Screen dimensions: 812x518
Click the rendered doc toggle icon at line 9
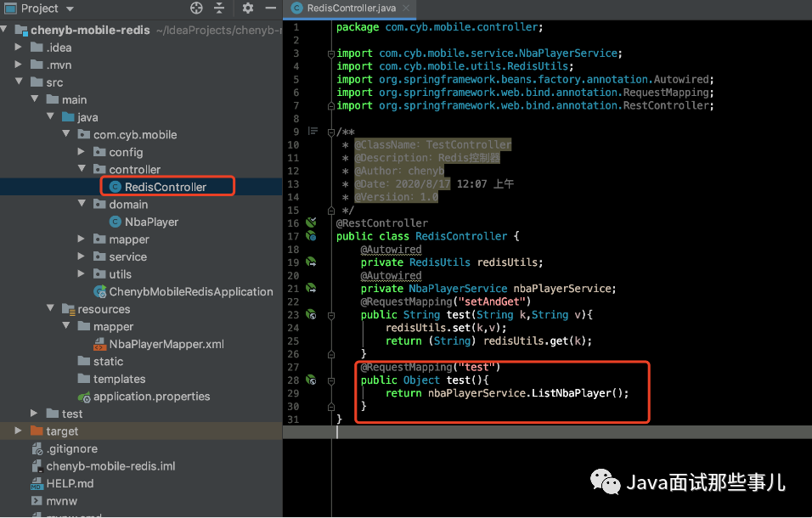coord(313,131)
